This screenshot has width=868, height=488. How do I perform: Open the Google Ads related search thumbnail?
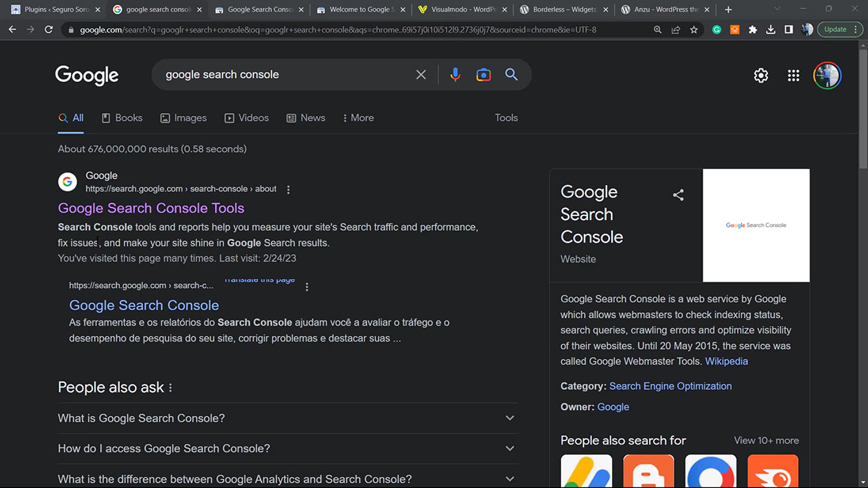point(586,471)
